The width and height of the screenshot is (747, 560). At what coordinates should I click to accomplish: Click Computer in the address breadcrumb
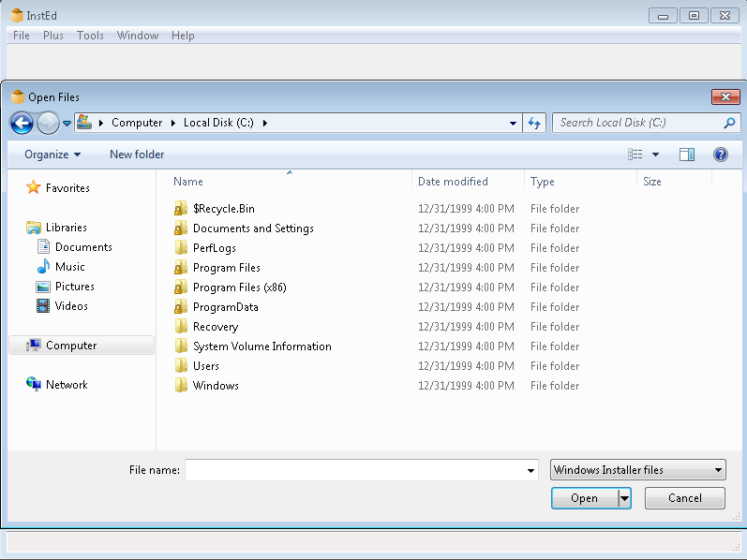tap(137, 123)
